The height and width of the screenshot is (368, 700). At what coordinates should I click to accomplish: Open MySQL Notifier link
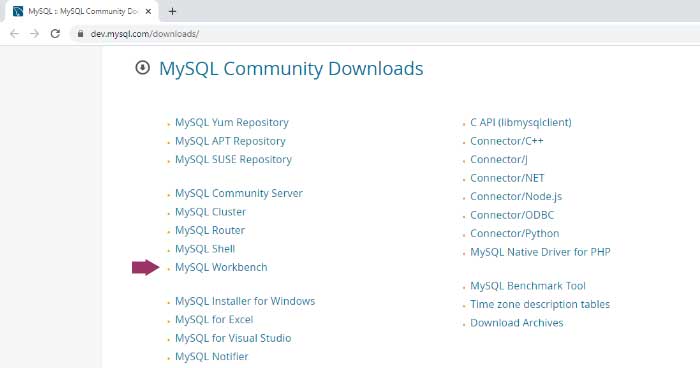pos(212,357)
